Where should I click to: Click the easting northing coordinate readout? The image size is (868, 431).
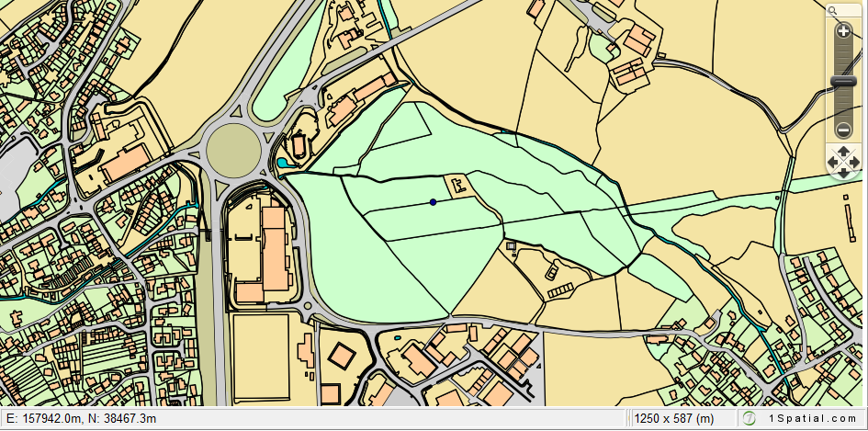coord(81,419)
